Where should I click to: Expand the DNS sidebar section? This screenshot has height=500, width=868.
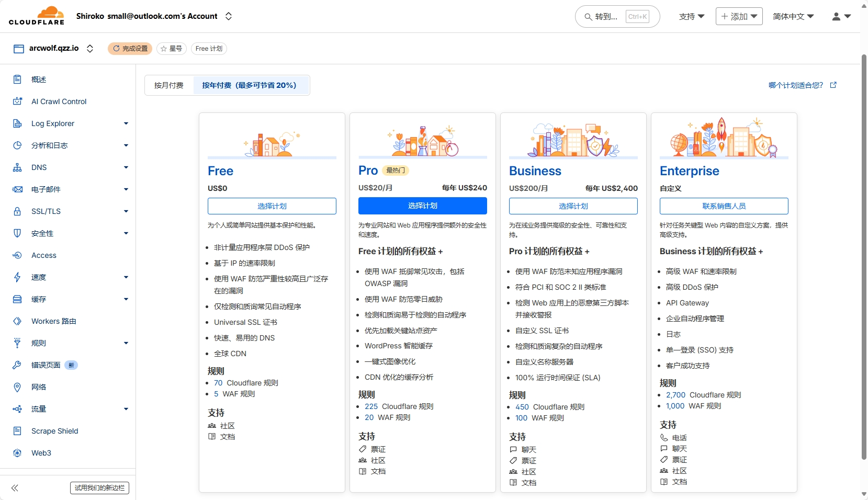pos(126,167)
